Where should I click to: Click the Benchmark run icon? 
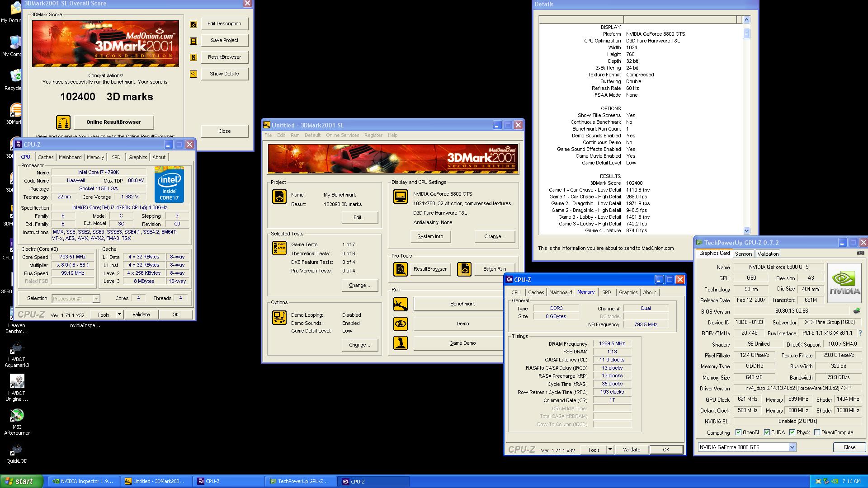click(401, 304)
